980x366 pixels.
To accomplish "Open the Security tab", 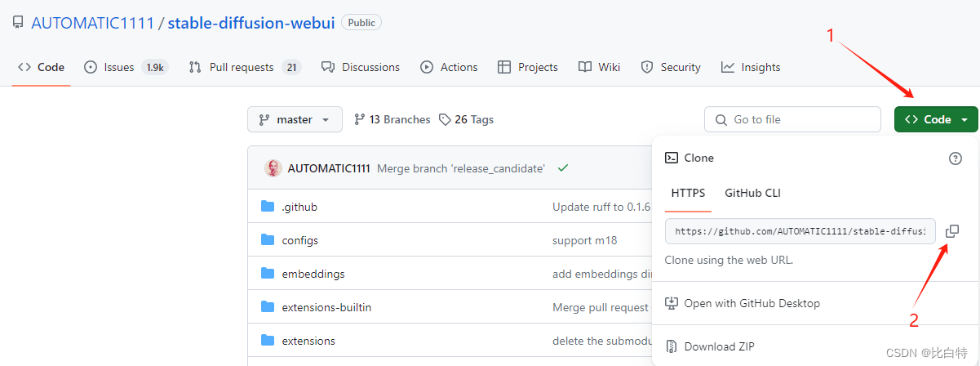I will point(671,67).
